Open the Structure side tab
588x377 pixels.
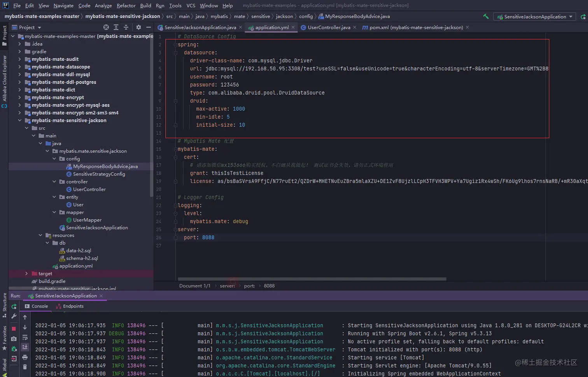[x=4, y=305]
